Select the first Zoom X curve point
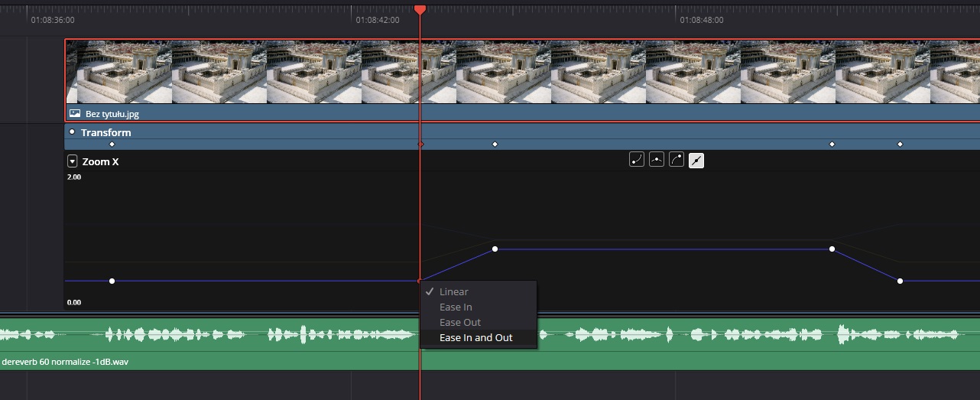The image size is (980, 400). coord(112,281)
